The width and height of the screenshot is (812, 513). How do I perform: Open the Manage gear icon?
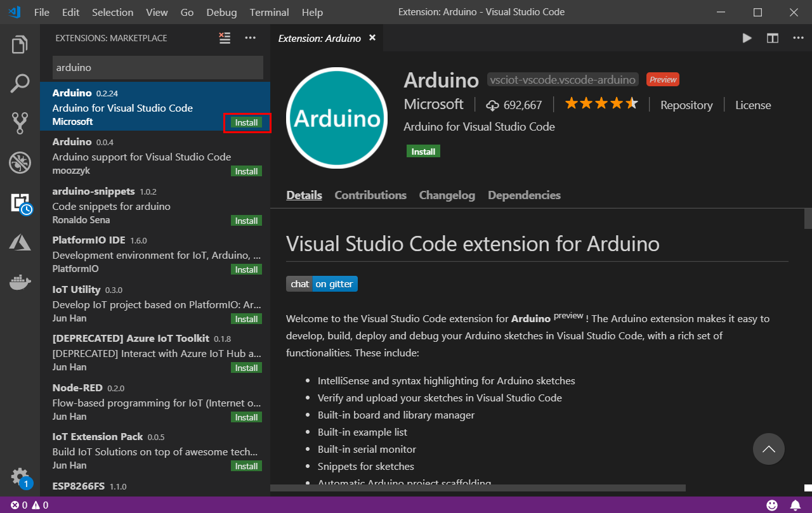click(20, 477)
